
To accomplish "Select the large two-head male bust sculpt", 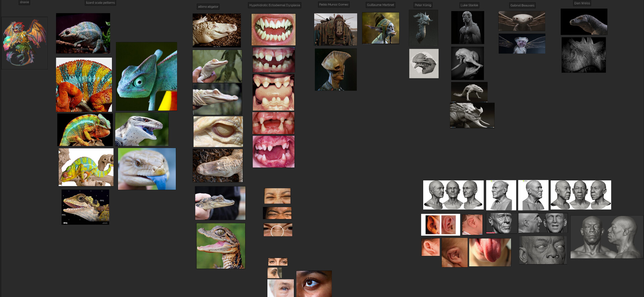I will coord(607,237).
